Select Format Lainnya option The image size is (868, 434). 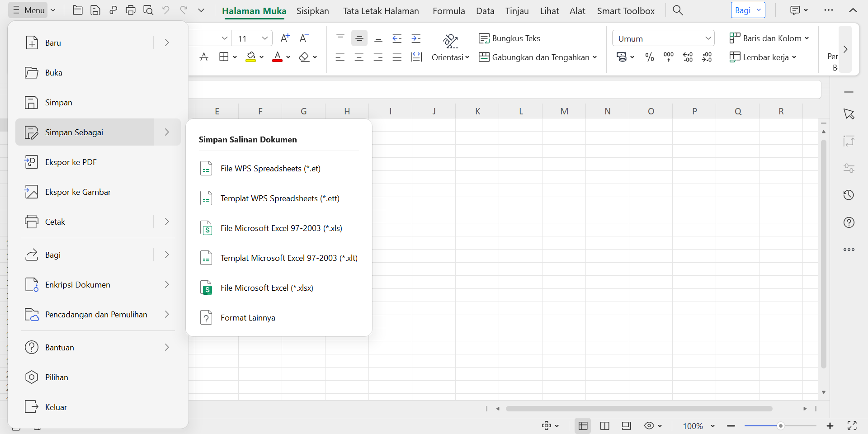click(x=279, y=318)
